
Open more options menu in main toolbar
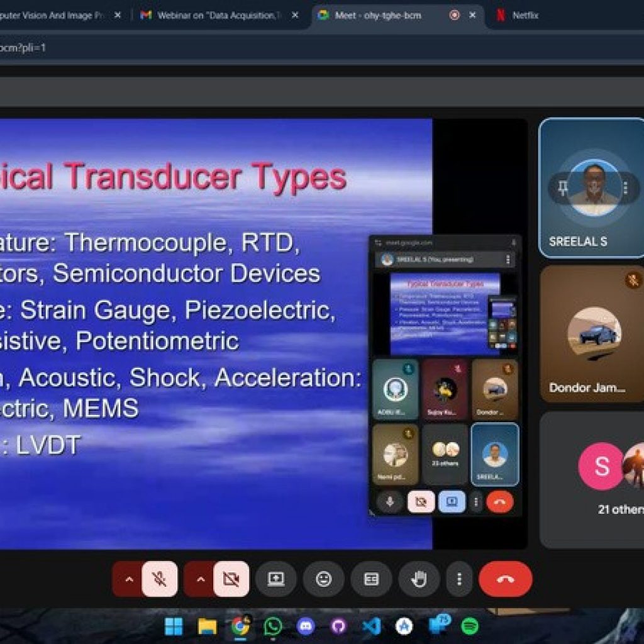(x=460, y=579)
